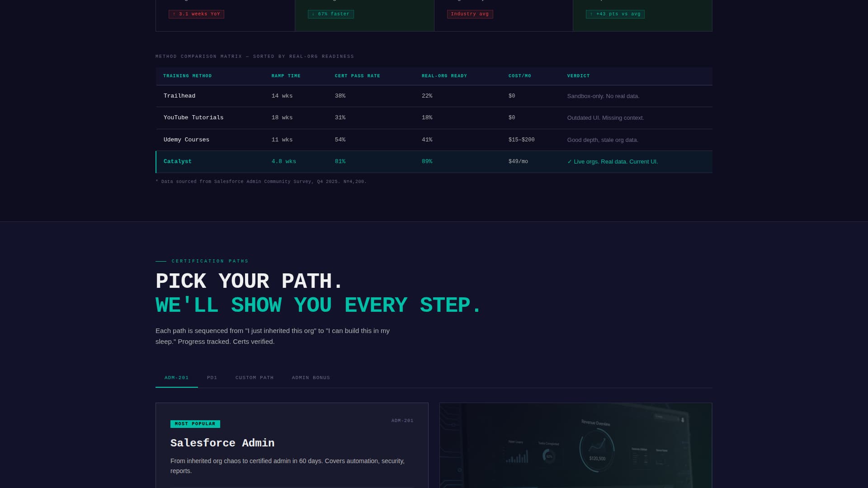The height and width of the screenshot is (488, 868).
Task: Click the 38% cert pass rate cell
Action: (340, 96)
